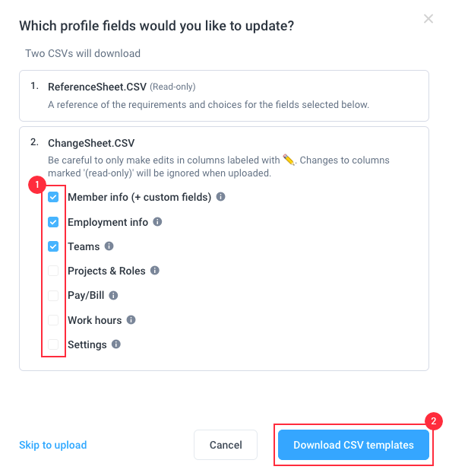
Task: Uncheck Member info (+ custom fields)
Action: pos(53,197)
